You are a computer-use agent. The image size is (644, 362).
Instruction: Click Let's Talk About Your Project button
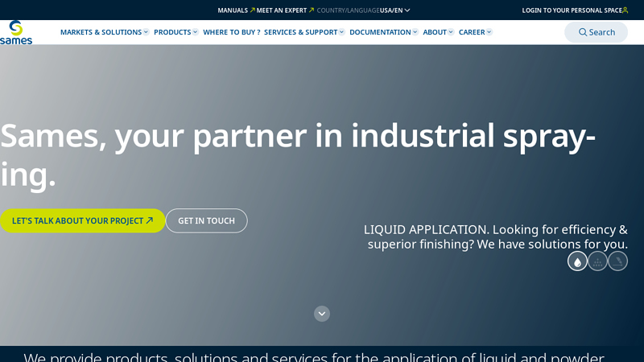[x=82, y=220]
